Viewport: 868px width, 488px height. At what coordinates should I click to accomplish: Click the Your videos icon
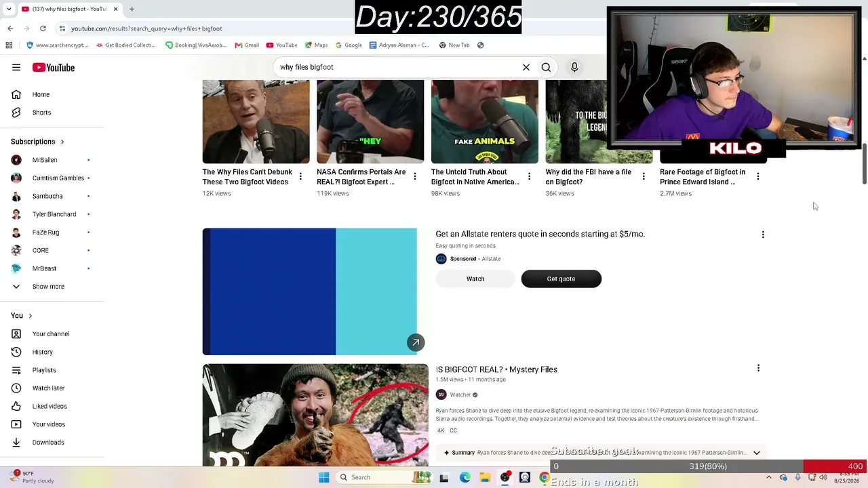[x=16, y=424]
